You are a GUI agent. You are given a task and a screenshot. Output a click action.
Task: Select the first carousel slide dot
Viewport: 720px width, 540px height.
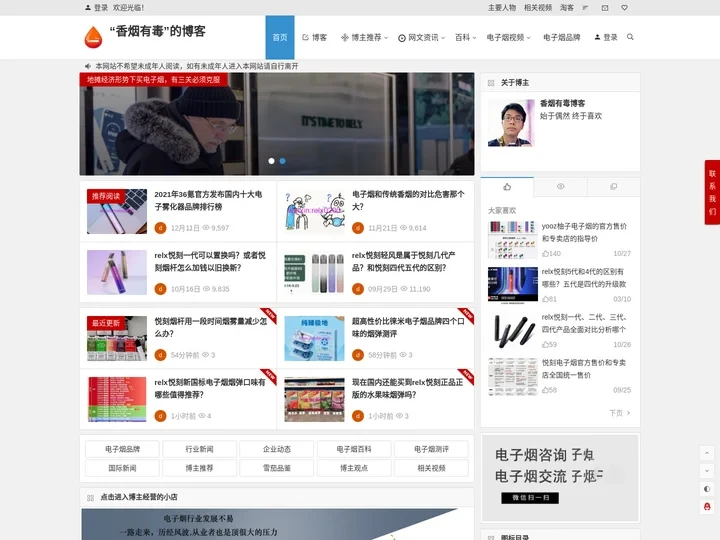pyautogui.click(x=271, y=161)
